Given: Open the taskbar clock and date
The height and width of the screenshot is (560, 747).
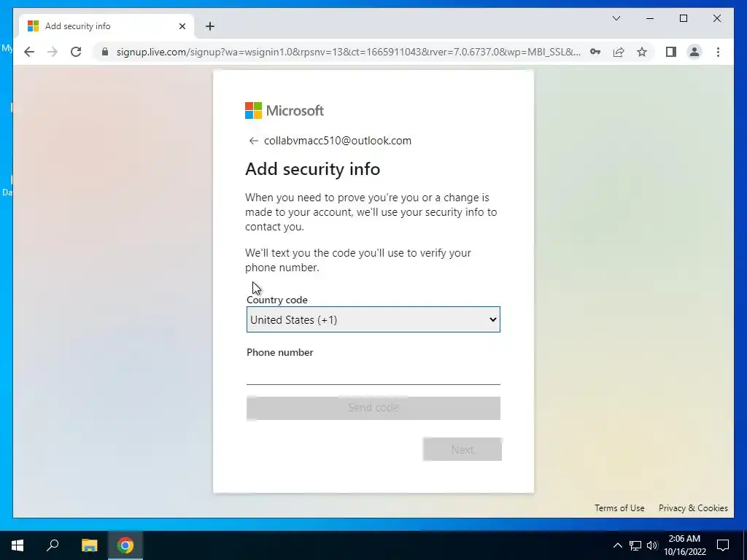Looking at the screenshot, I should pos(684,545).
